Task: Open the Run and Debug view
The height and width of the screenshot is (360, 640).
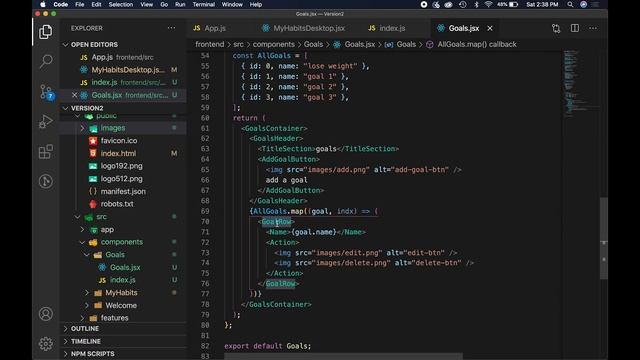Action: click(46, 121)
